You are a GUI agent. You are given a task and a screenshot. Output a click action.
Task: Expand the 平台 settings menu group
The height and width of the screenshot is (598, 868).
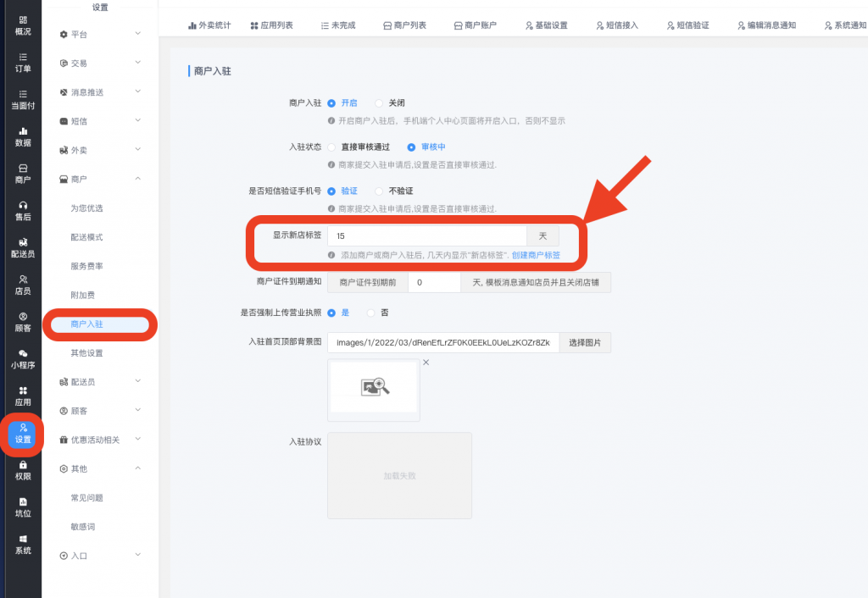coord(99,34)
